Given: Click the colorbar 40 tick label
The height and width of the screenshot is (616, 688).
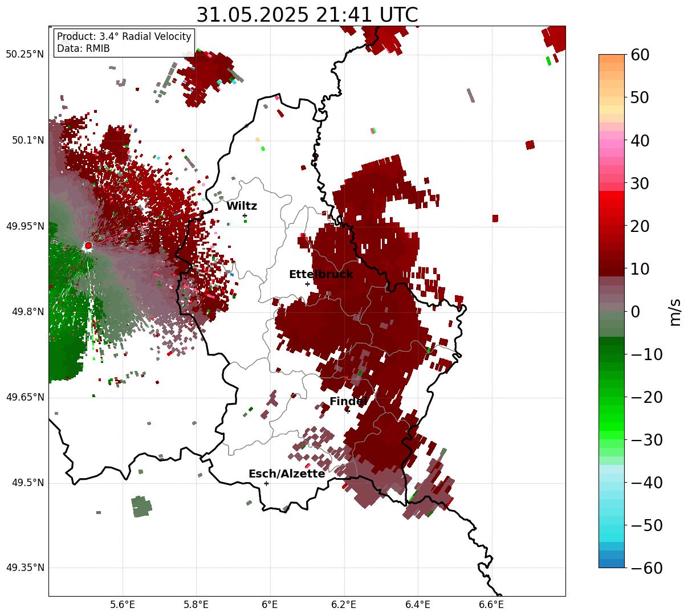Looking at the screenshot, I should click(641, 140).
